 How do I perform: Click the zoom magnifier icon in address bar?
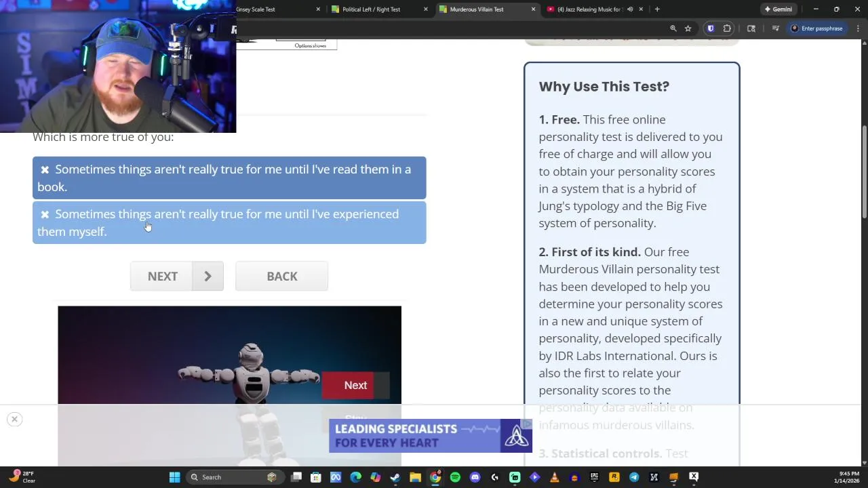(x=673, y=28)
